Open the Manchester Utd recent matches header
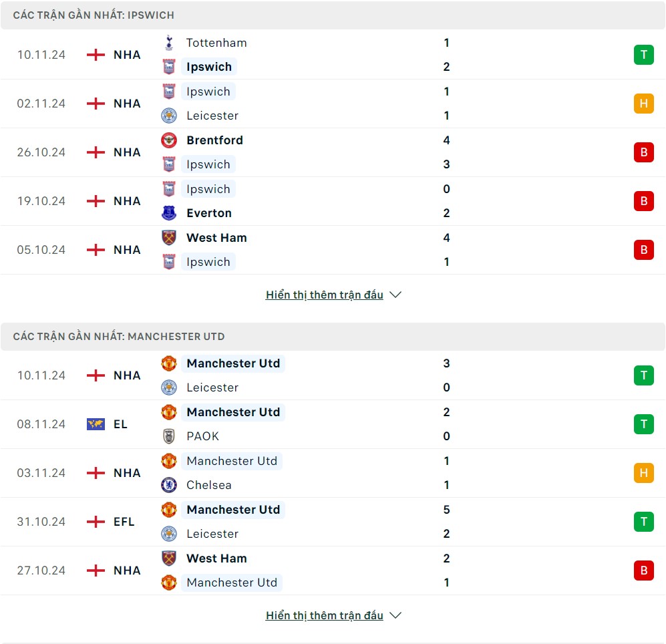This screenshot has width=666, height=644. pos(119,336)
